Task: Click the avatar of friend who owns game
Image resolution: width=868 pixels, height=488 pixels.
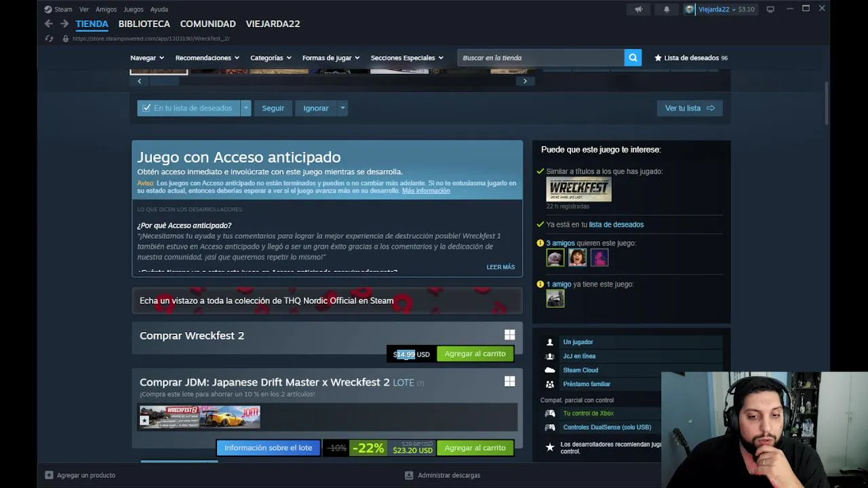Action: point(555,298)
